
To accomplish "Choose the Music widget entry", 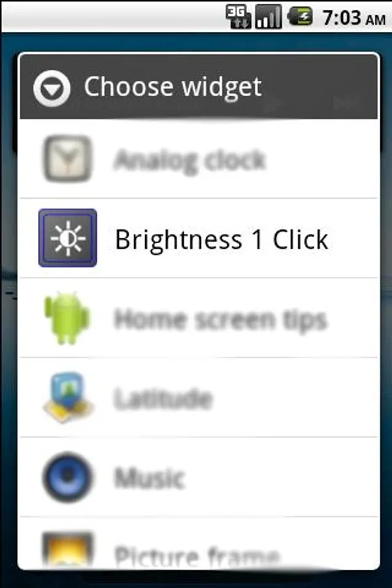I will (199, 477).
